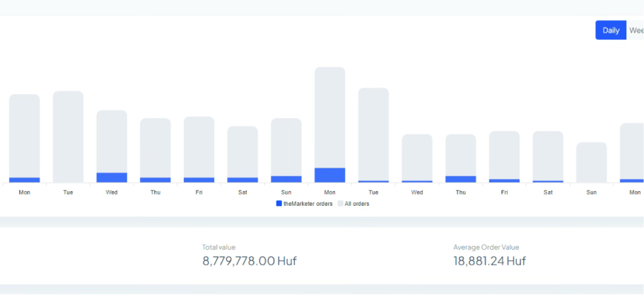Click the second Thursday's blue segment
644x295 pixels.
click(460, 179)
